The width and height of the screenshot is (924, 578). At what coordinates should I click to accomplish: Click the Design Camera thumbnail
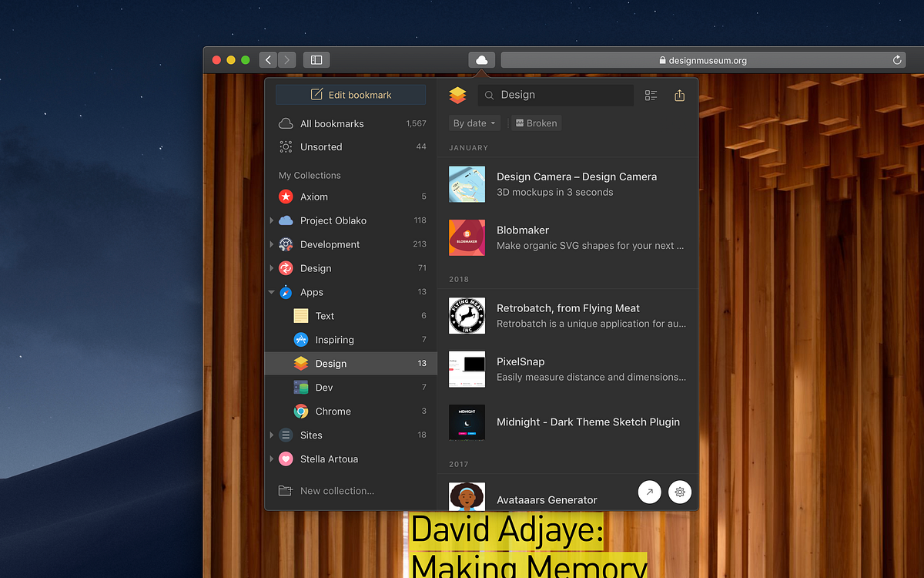click(467, 184)
